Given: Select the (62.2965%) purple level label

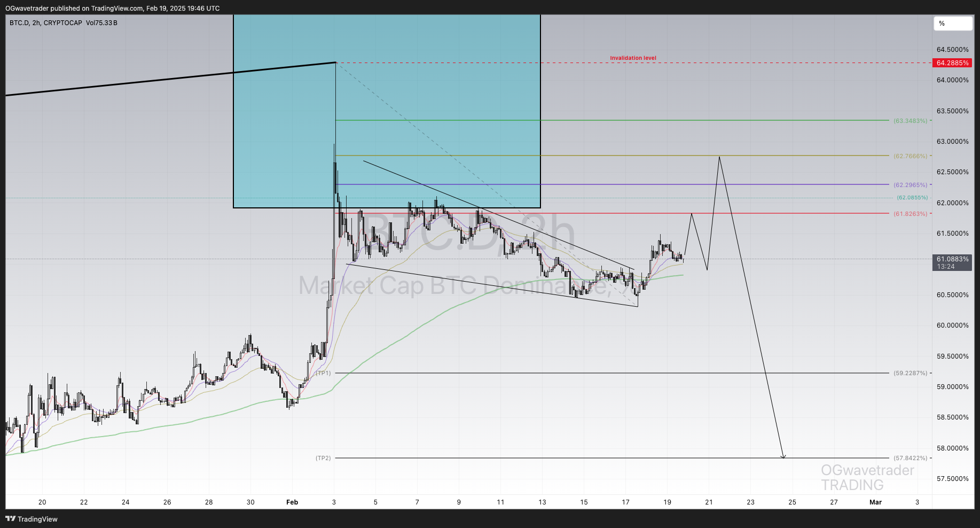Looking at the screenshot, I should [910, 185].
